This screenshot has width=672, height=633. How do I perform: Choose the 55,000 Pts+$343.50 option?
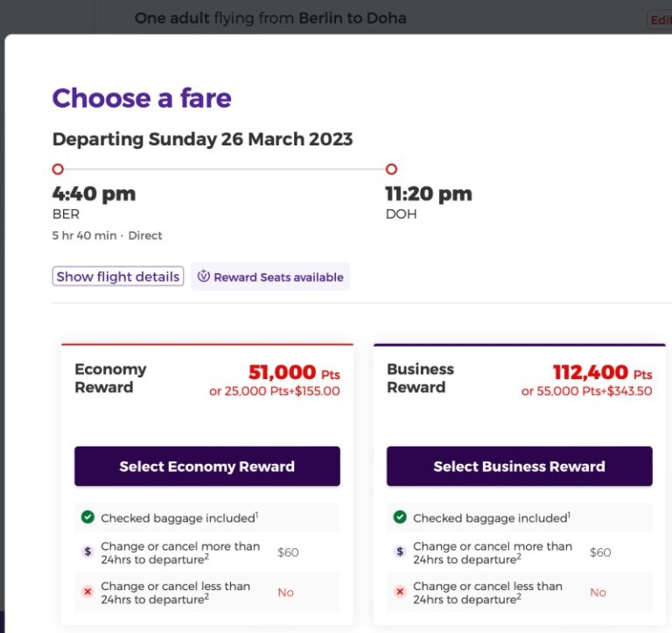click(x=586, y=391)
